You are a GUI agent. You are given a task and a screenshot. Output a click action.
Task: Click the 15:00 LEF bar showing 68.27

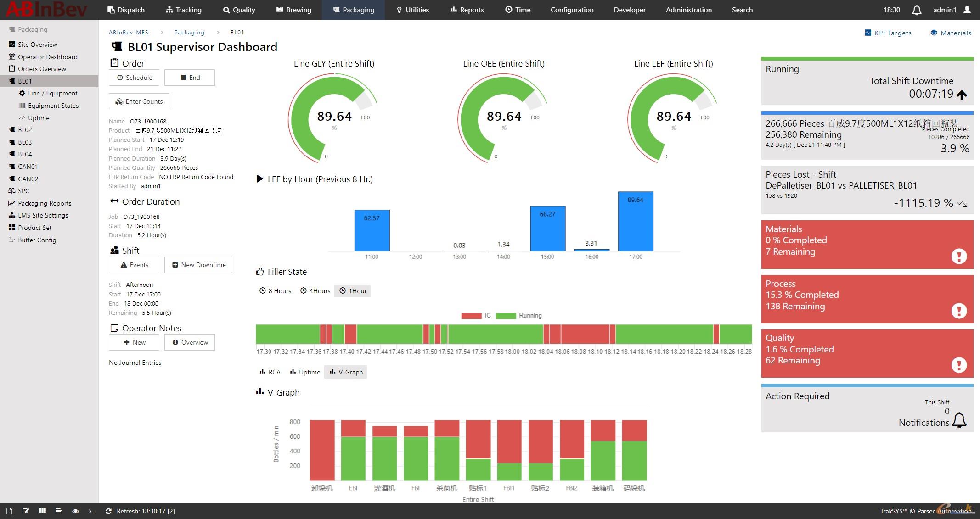coord(547,229)
